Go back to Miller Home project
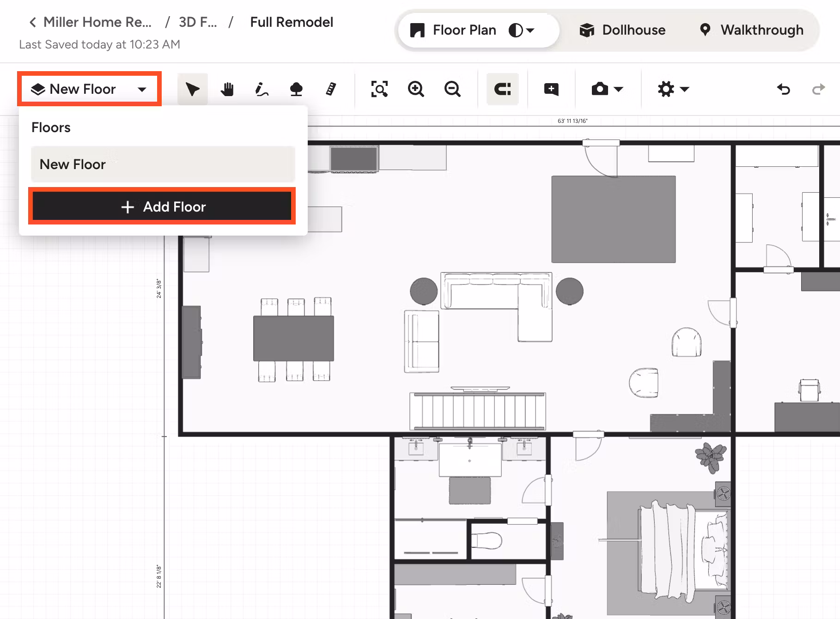The width and height of the screenshot is (840, 619). coord(91,22)
